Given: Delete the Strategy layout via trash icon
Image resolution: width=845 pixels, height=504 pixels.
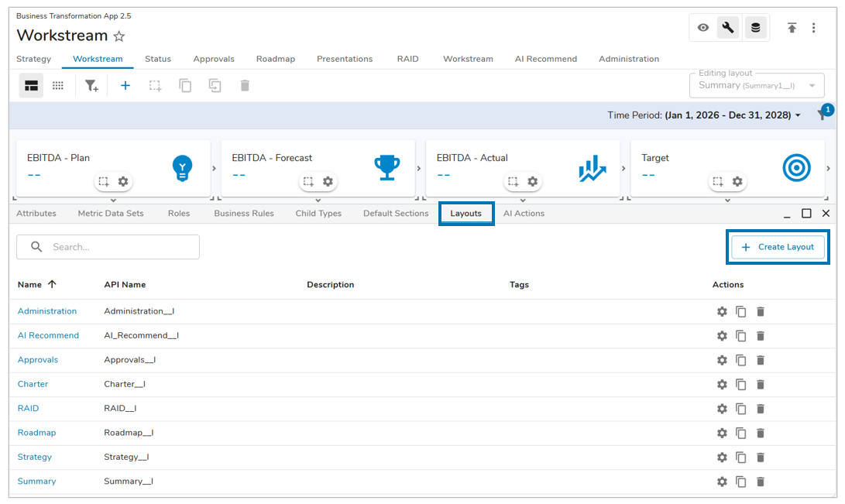Looking at the screenshot, I should coord(761,457).
